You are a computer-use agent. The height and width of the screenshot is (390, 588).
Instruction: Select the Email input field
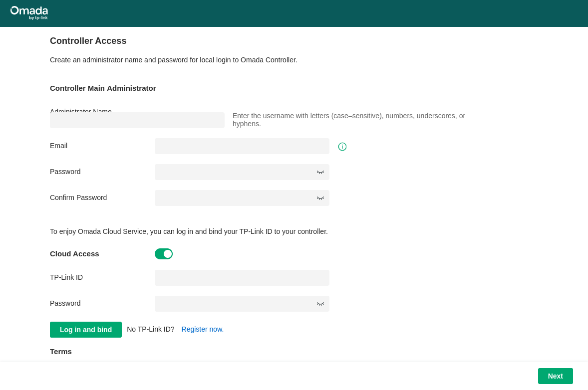point(242,146)
